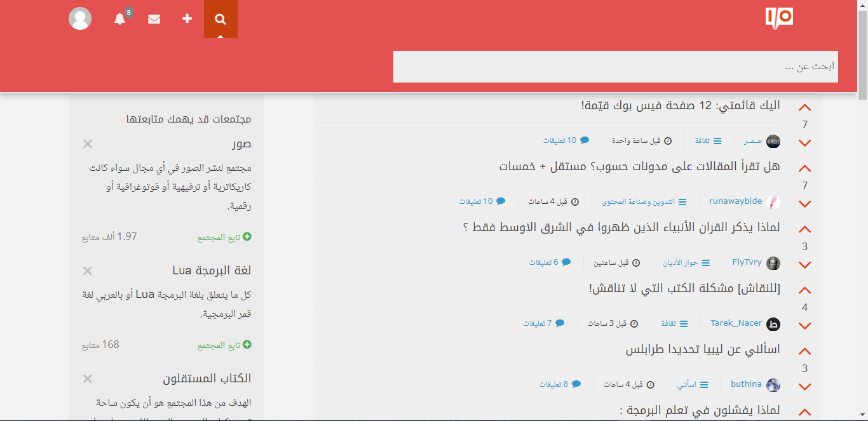Image resolution: width=868 pixels, height=421 pixels.
Task: Open the صور community title
Action: coord(241,144)
